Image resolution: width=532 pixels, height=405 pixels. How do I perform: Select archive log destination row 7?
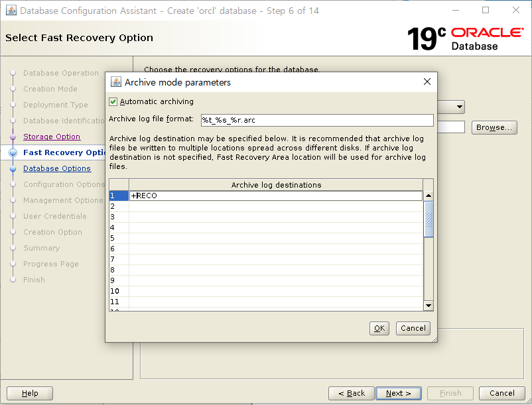tap(266, 259)
